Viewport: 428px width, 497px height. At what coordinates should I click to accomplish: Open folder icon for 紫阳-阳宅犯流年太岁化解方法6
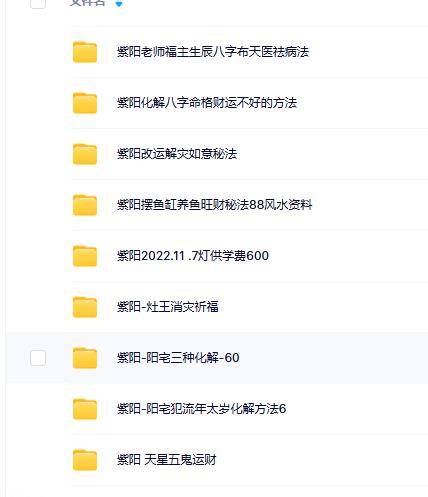coord(85,409)
